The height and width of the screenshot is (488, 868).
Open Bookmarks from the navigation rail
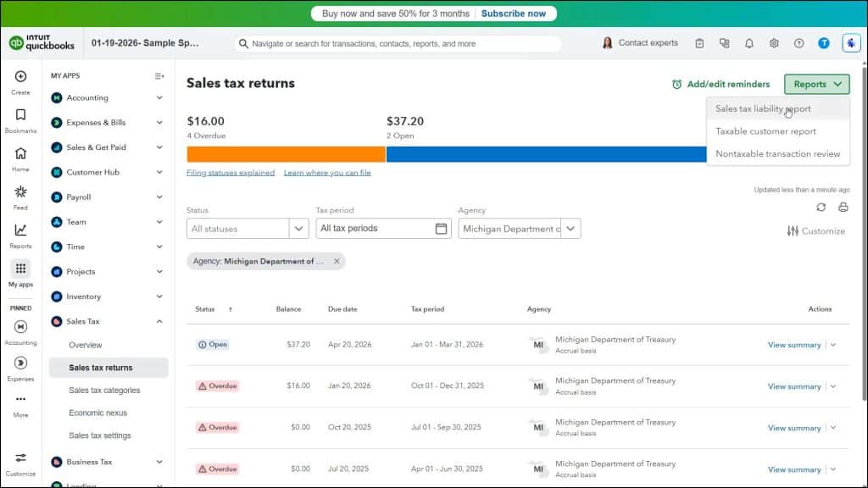[x=19, y=119]
